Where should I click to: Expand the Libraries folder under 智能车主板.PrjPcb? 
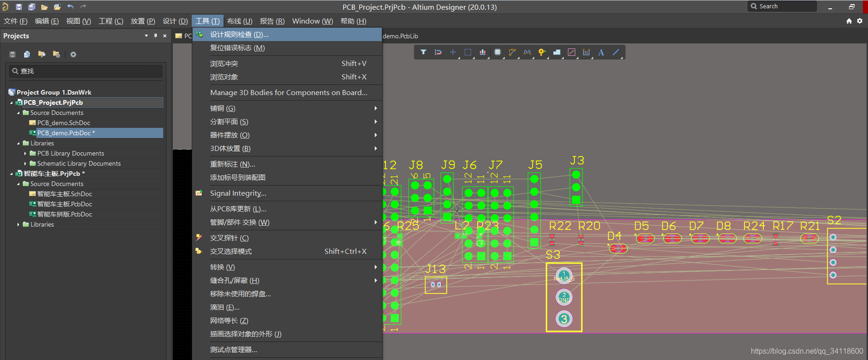pyautogui.click(x=18, y=224)
